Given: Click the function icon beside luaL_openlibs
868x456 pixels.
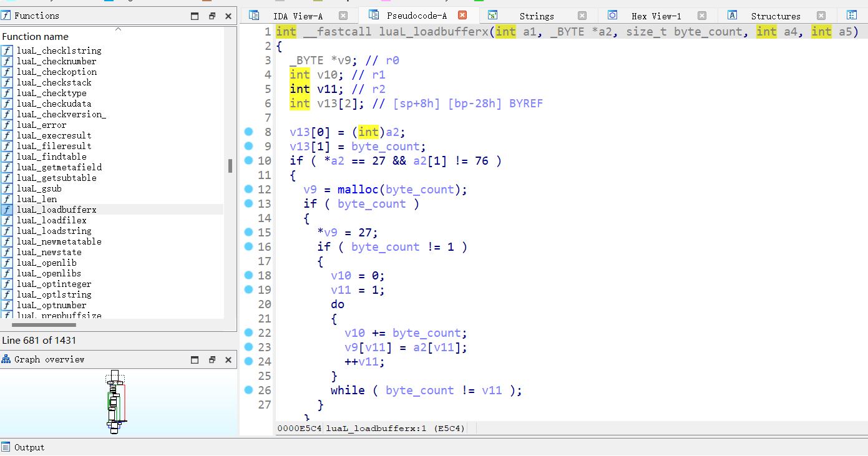Looking at the screenshot, I should point(7,273).
